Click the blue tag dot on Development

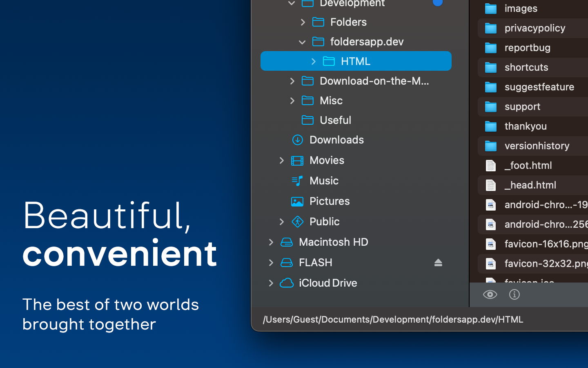(438, 2)
